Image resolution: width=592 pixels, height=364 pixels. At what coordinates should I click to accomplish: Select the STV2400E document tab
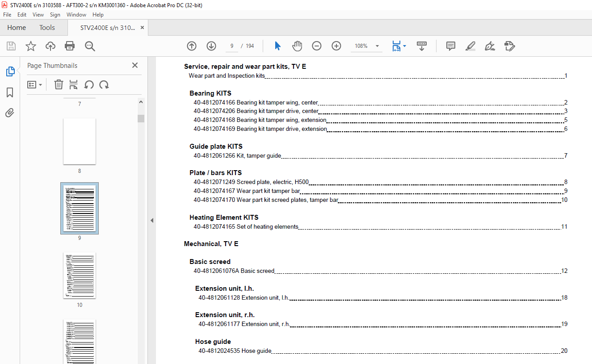point(107,28)
